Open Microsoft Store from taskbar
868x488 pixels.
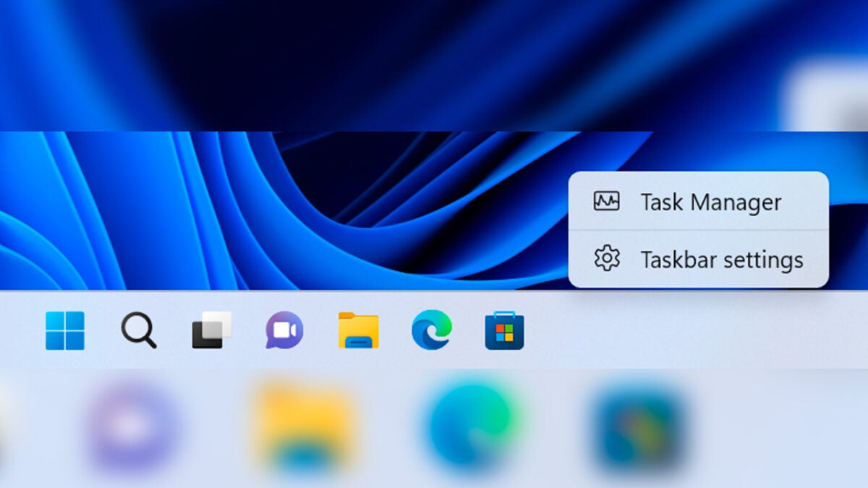tap(505, 331)
